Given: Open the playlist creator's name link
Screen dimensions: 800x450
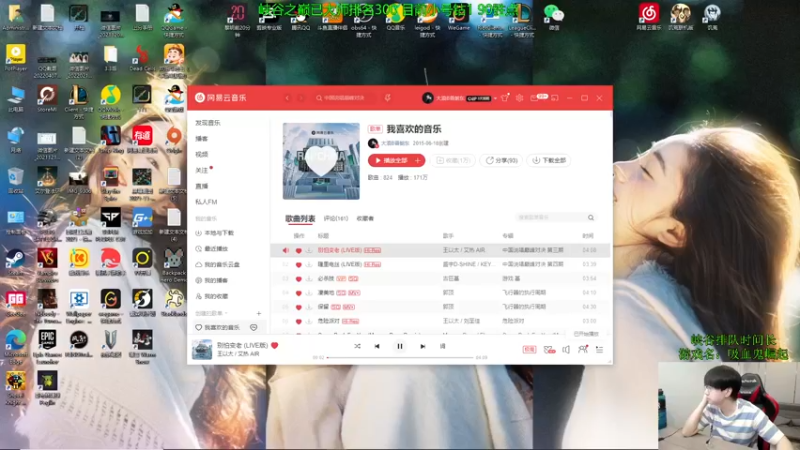Looking at the screenshot, I should (x=395, y=143).
